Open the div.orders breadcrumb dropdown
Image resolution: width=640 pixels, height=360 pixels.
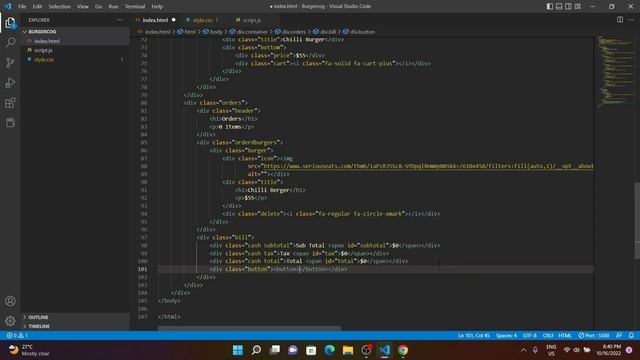[x=290, y=32]
